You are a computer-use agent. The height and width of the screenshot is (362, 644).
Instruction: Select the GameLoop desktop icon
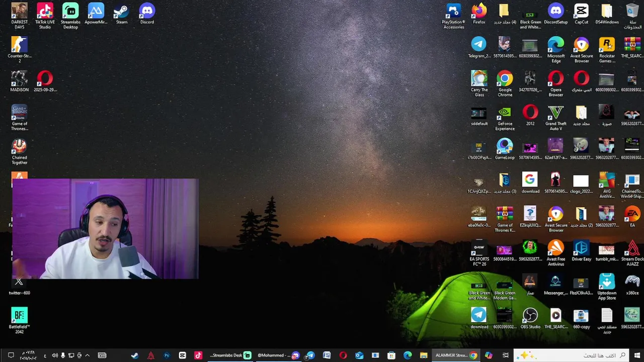click(505, 149)
